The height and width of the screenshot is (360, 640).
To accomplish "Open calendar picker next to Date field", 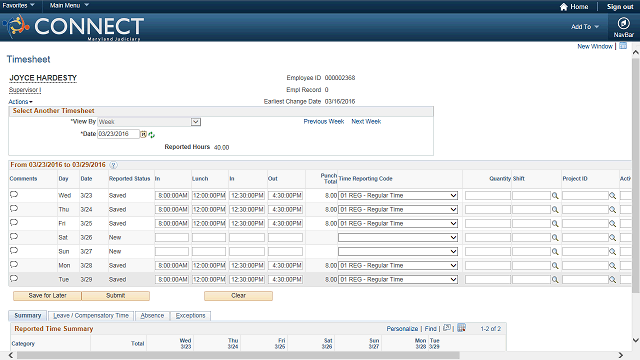I will click(x=144, y=134).
